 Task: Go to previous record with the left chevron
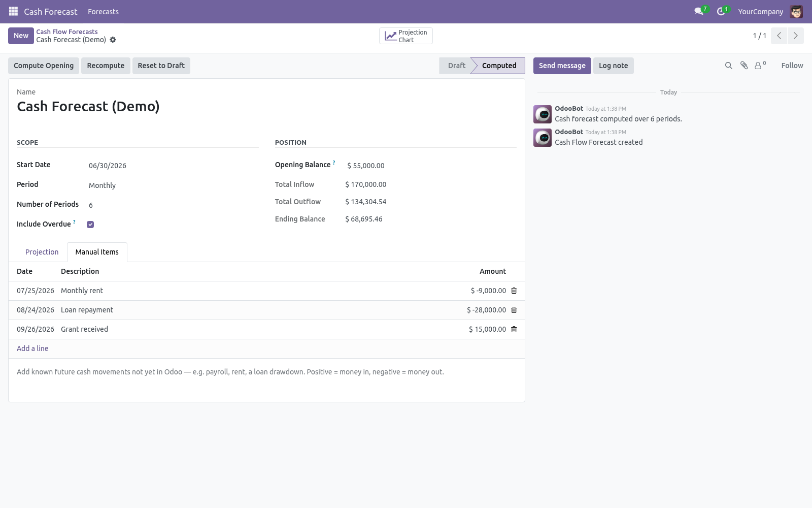779,36
